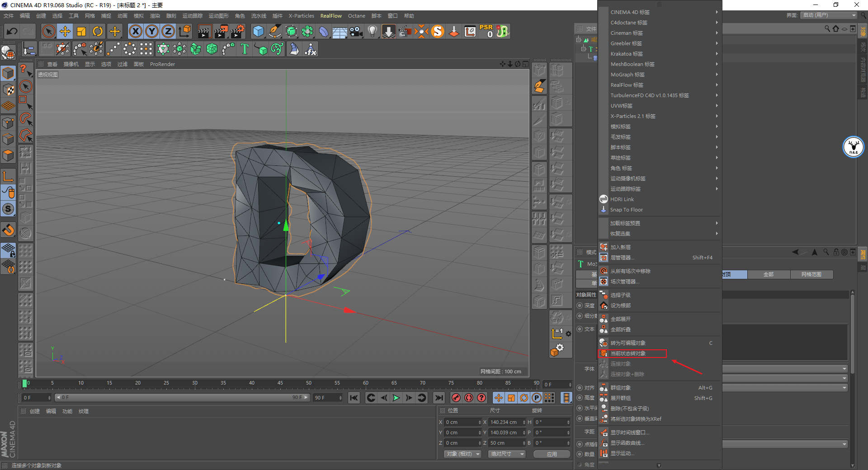Add a Cube primitive object
The image size is (868, 470).
[258, 31]
